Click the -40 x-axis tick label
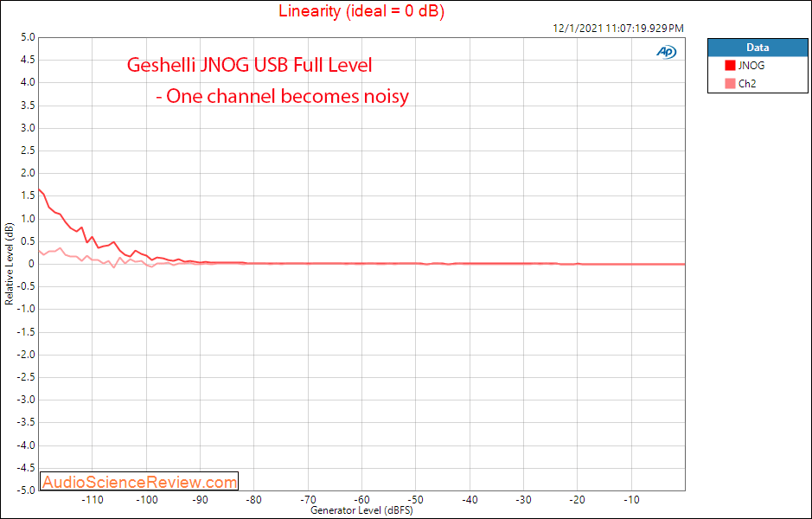 click(x=470, y=500)
